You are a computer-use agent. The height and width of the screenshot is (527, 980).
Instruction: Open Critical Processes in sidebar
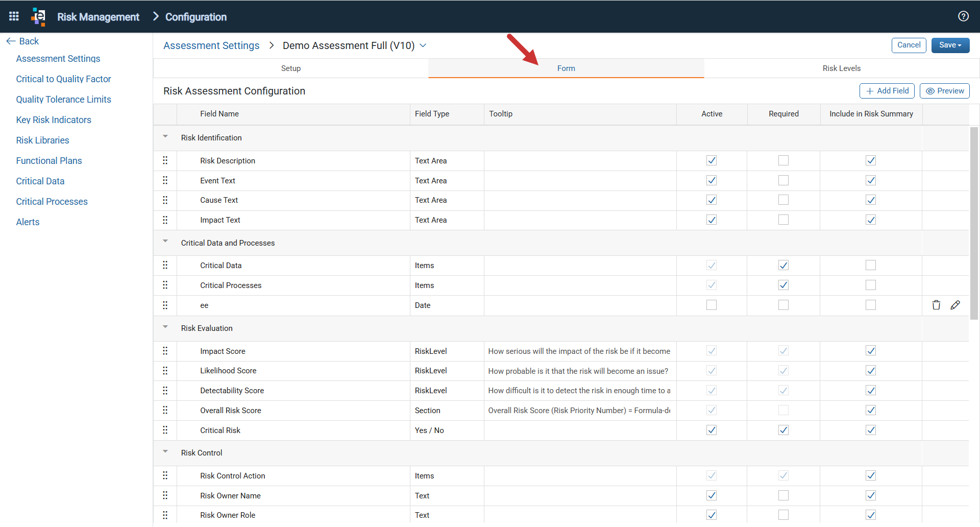click(52, 202)
